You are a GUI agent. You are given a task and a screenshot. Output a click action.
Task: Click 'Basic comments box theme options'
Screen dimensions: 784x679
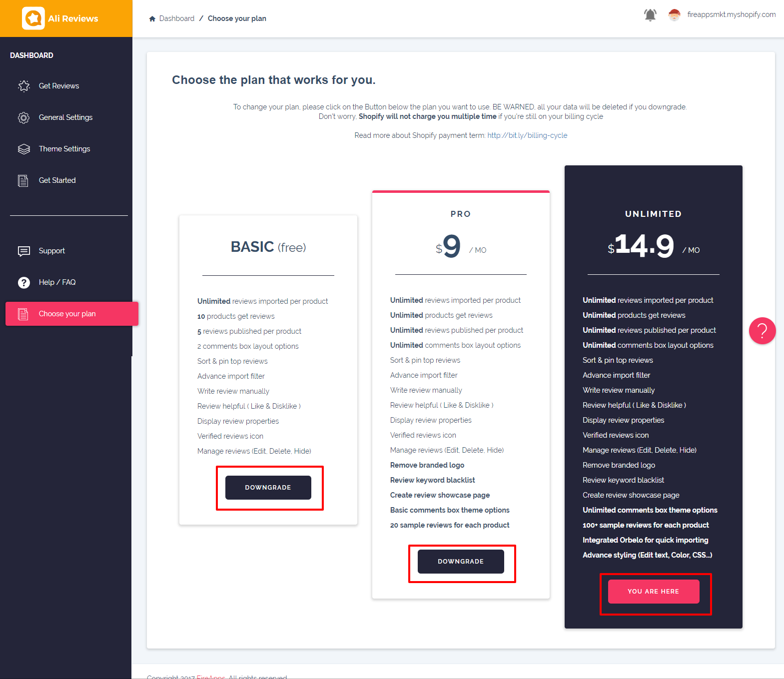click(x=450, y=510)
